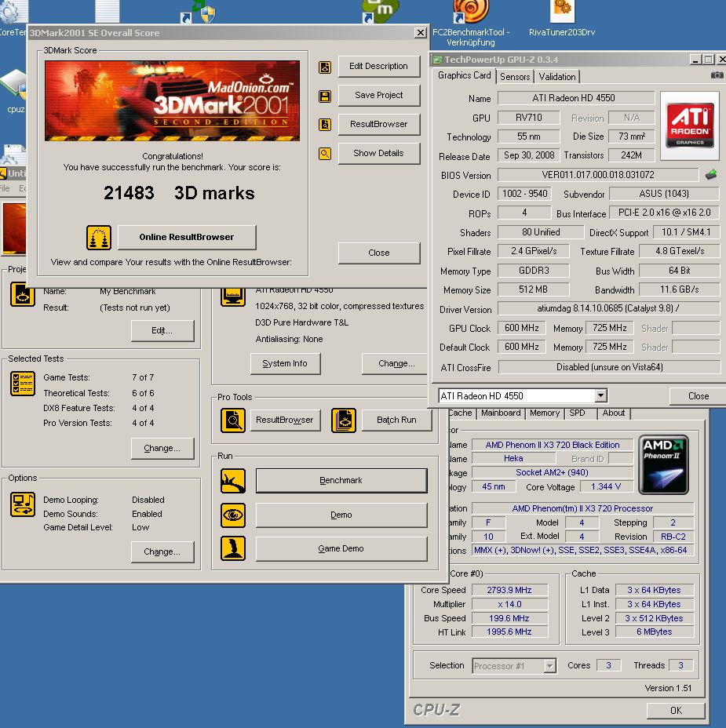Image resolution: width=726 pixels, height=728 pixels.
Task: Click the Project section icon
Action: click(22, 296)
